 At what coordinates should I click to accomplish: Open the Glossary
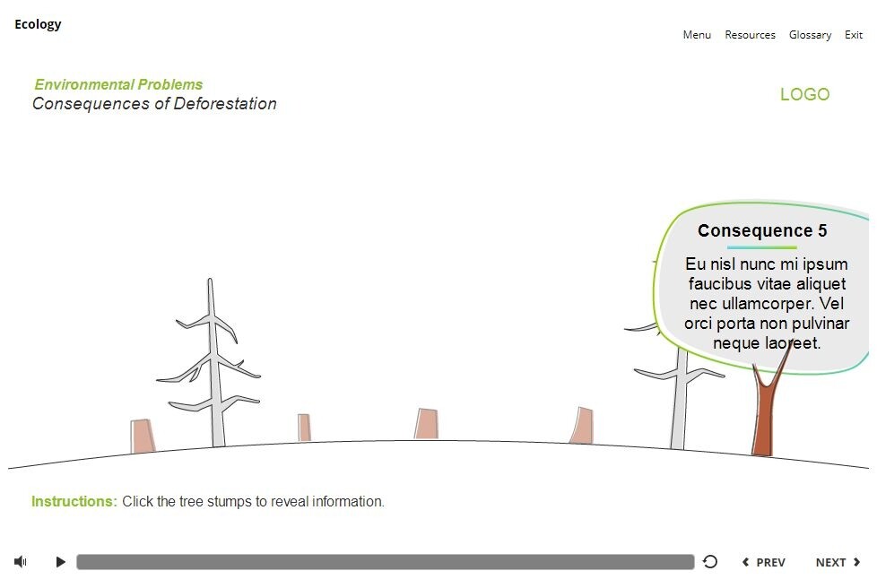pos(810,35)
